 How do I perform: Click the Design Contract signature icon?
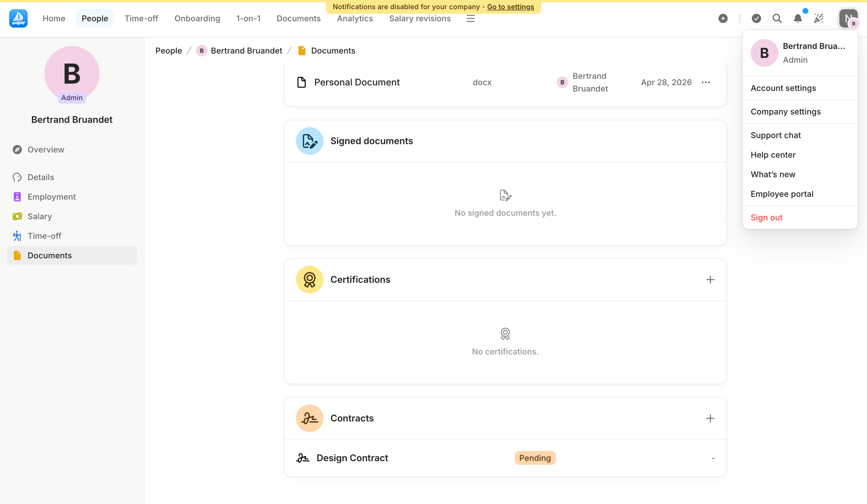point(303,458)
